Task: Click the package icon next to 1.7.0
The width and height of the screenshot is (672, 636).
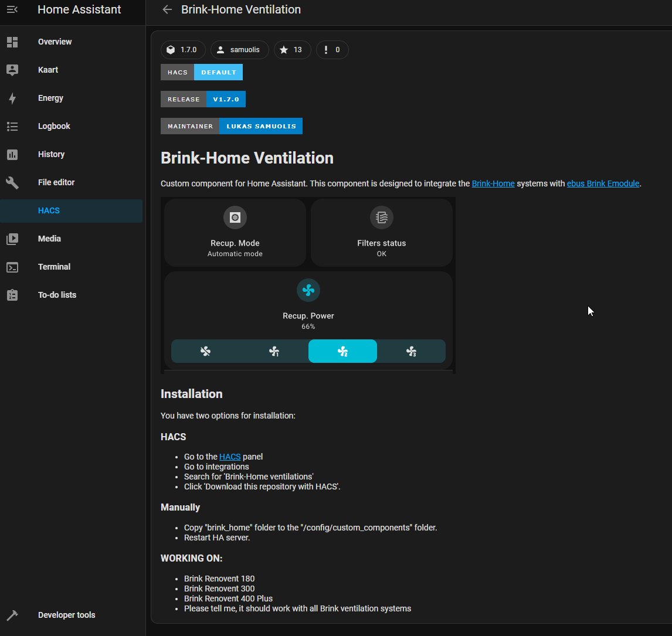Action: (171, 50)
